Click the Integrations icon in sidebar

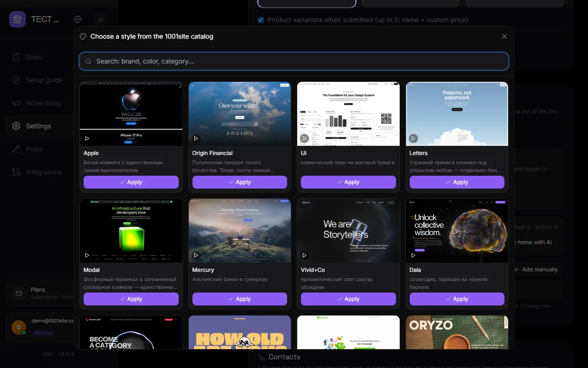click(x=16, y=172)
